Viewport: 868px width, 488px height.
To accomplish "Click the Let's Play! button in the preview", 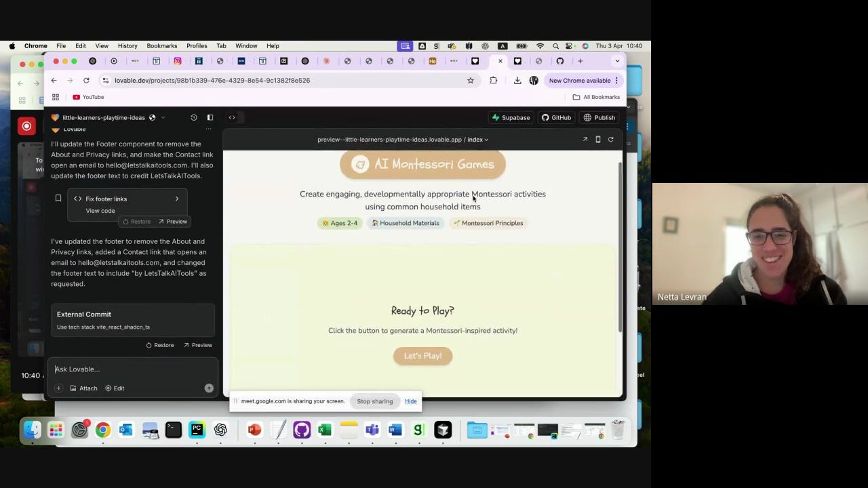I will 422,355.
